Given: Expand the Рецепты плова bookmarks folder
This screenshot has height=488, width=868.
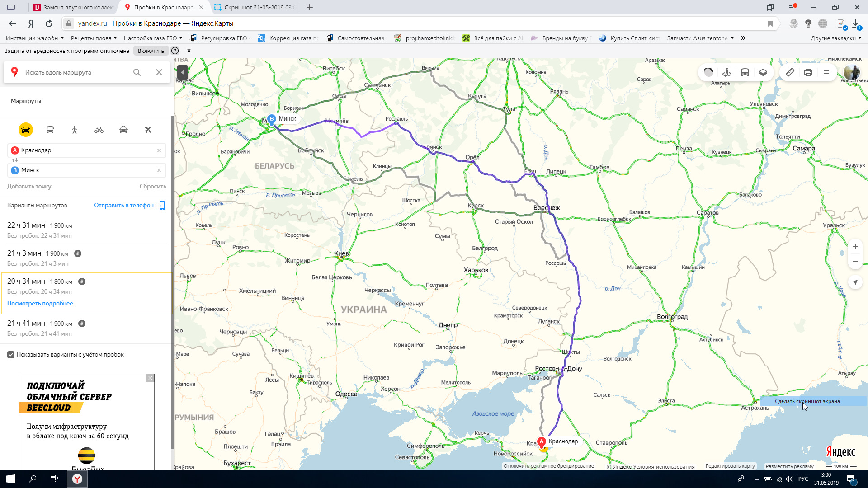Looking at the screenshot, I should point(94,38).
